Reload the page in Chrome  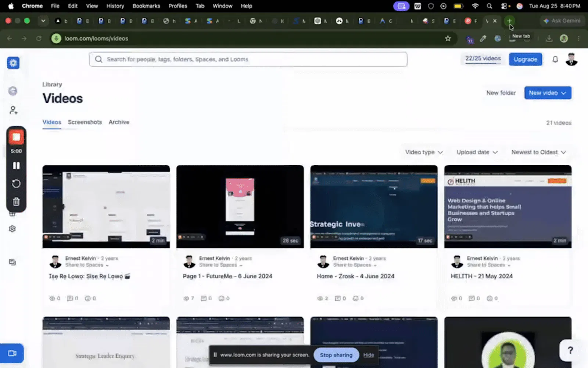[x=39, y=38]
